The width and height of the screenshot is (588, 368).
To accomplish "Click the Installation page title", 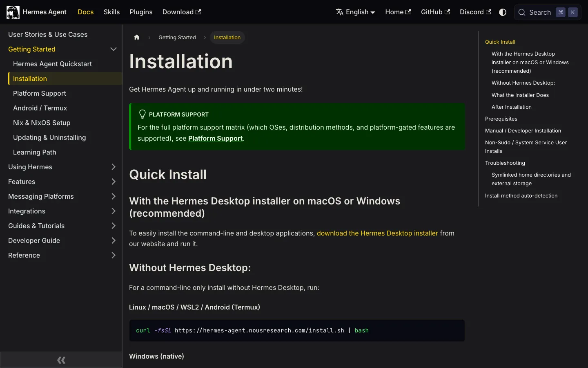I will pos(181,61).
